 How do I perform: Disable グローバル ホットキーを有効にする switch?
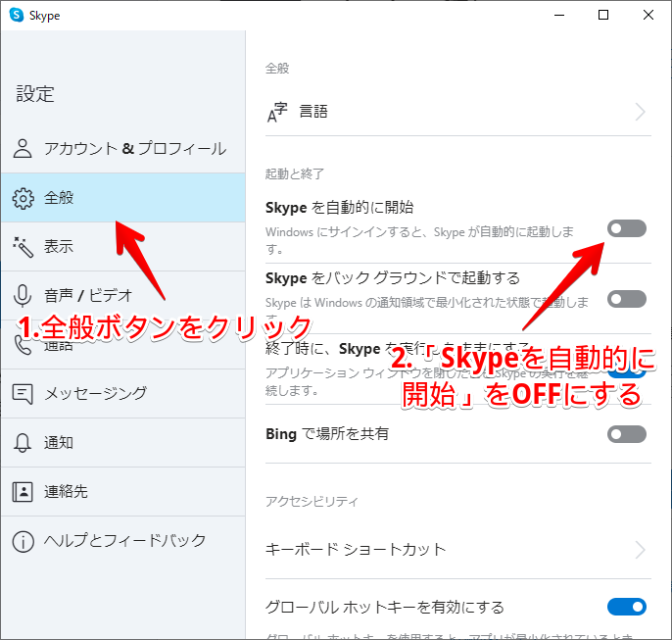(627, 607)
